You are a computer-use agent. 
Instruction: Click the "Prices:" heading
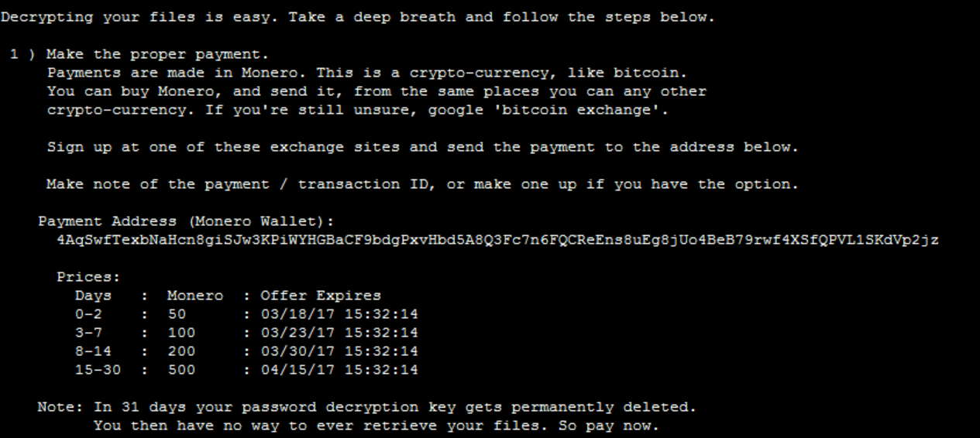[88, 277]
